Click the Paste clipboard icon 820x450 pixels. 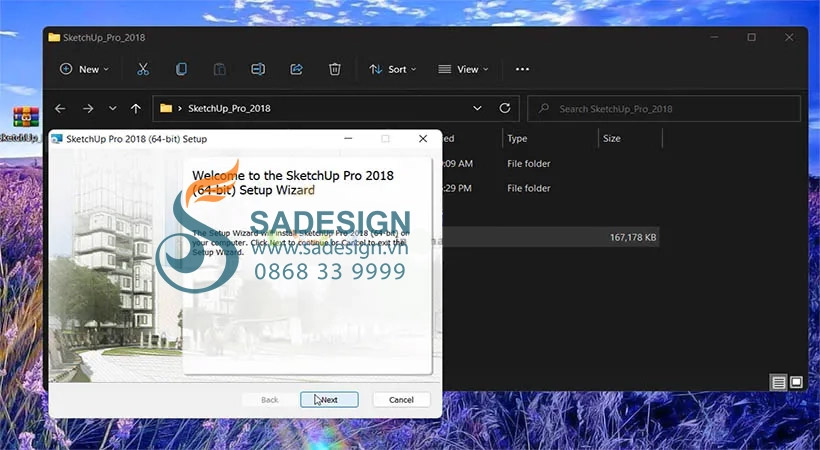click(220, 69)
